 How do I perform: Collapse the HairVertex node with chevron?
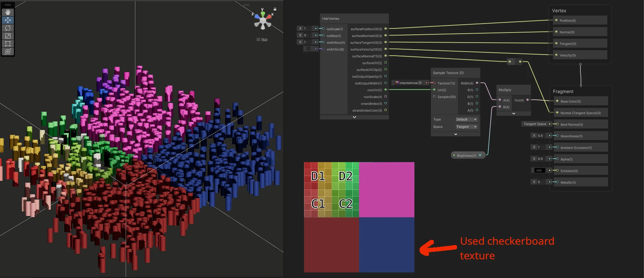(x=355, y=117)
